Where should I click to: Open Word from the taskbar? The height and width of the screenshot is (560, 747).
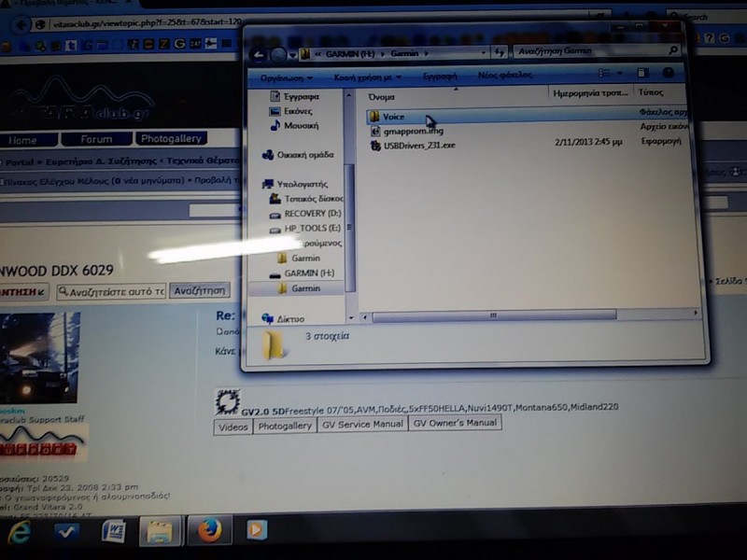[113, 531]
